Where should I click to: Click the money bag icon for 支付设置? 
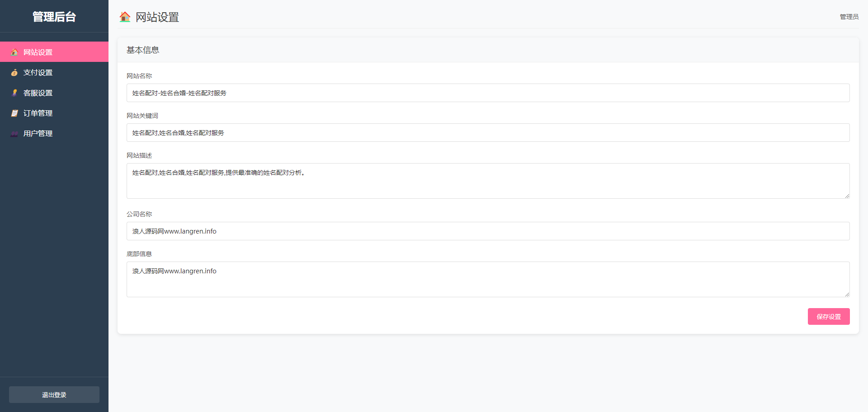14,72
